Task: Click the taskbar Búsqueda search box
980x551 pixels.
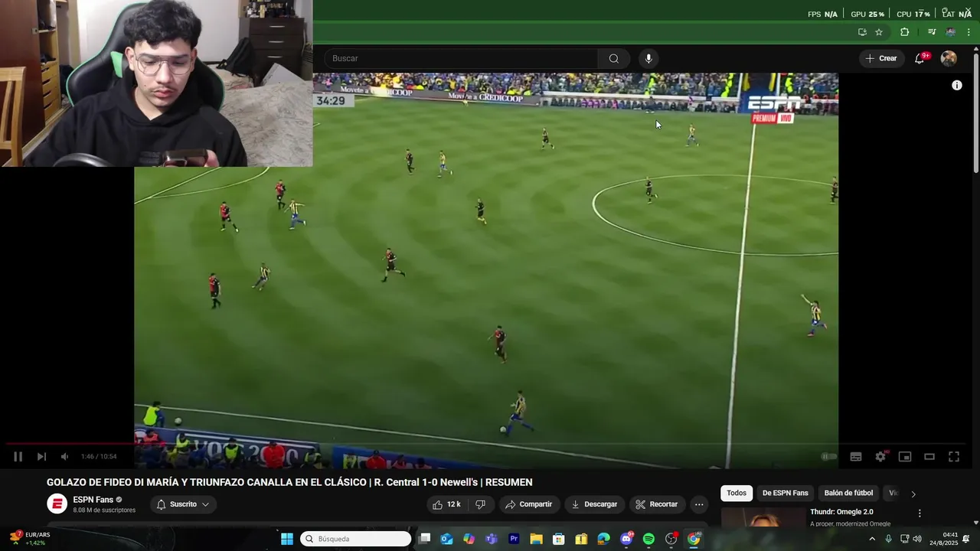Action: coord(356,539)
